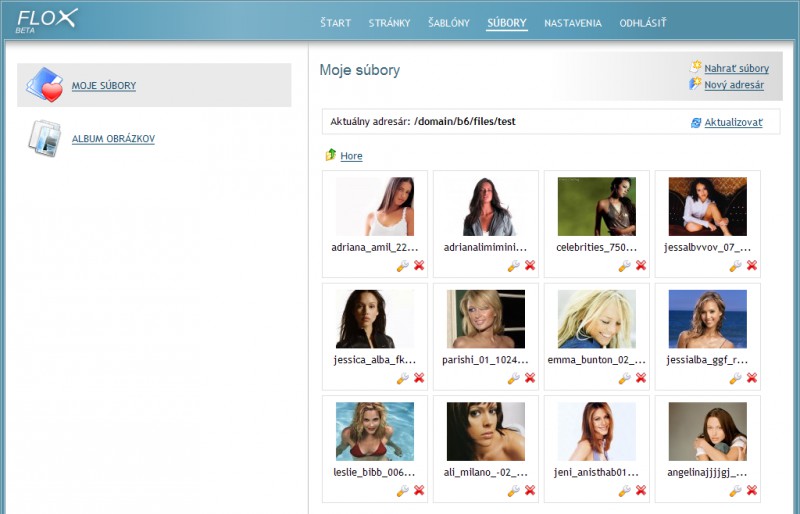Open the jessalbvvov_07 thumbnail image
The image size is (800, 514).
point(707,206)
